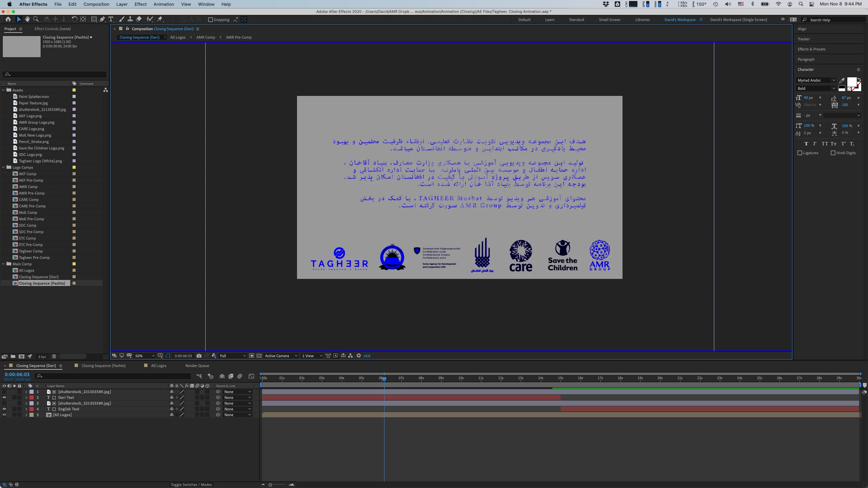Viewport: 868px width, 488px height.
Task: Click the white fill color swatch
Action: (x=851, y=82)
